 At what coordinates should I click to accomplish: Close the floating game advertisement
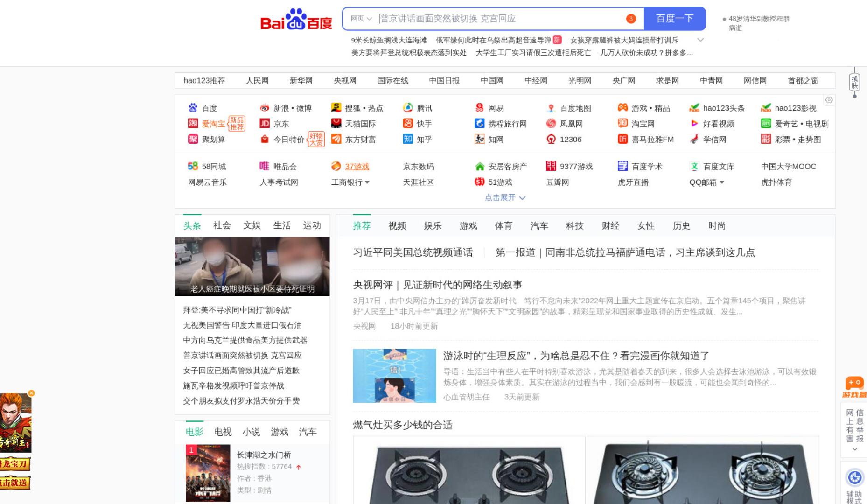[31, 393]
